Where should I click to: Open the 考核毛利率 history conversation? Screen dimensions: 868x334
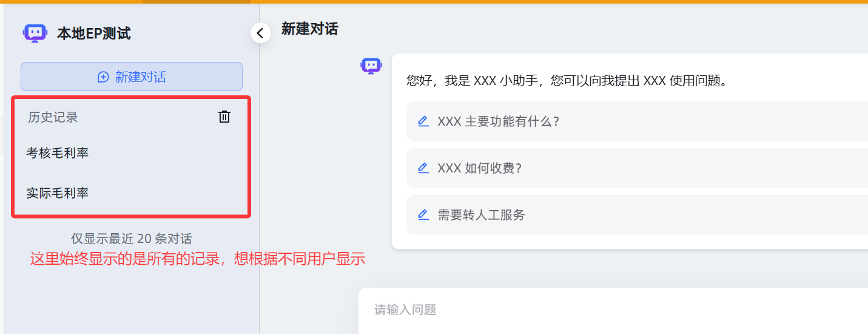(58, 153)
